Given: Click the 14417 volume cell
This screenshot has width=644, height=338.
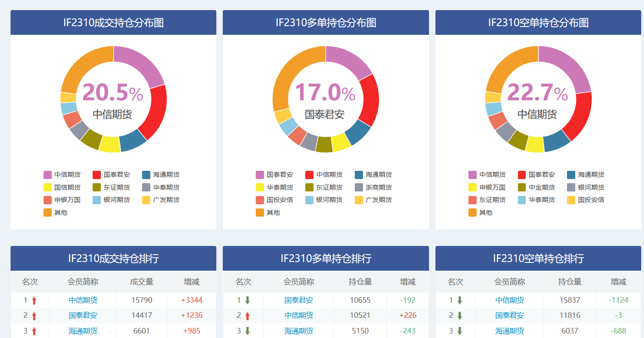Looking at the screenshot, I should pyautogui.click(x=142, y=316).
